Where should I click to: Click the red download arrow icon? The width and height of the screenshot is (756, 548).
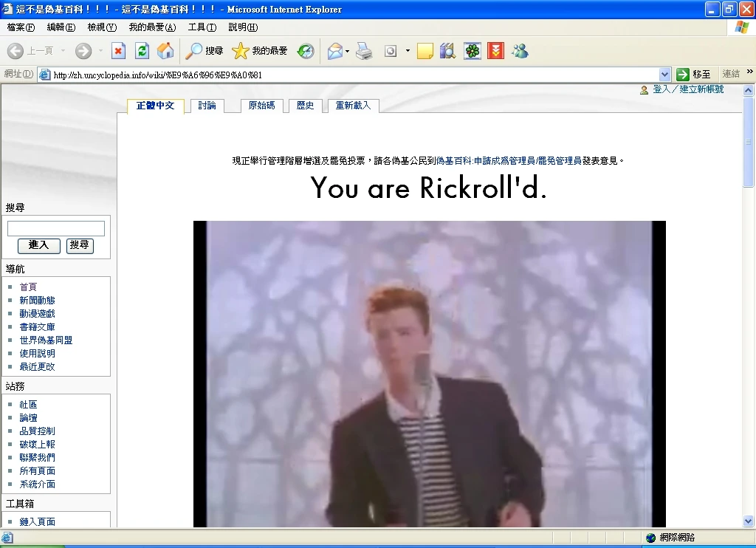point(495,51)
